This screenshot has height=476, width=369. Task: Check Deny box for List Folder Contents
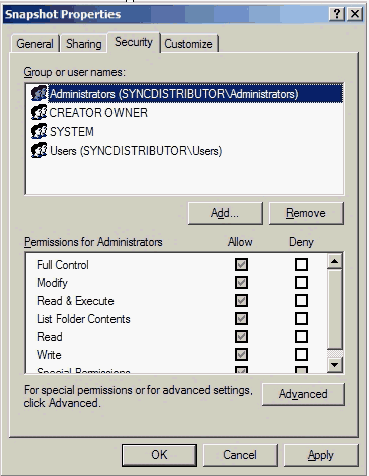point(301,319)
